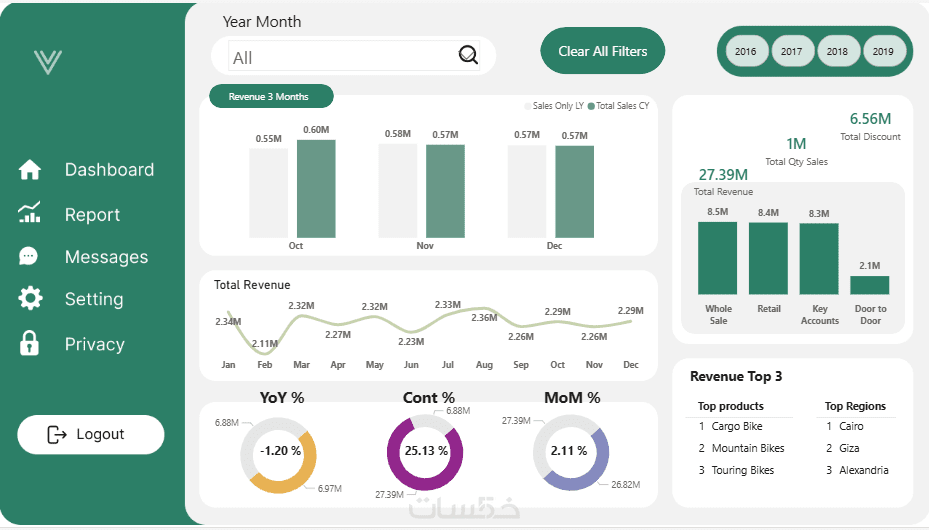Image resolution: width=929 pixels, height=530 pixels.
Task: Select the Revenue 3 Months tab
Action: point(271,97)
